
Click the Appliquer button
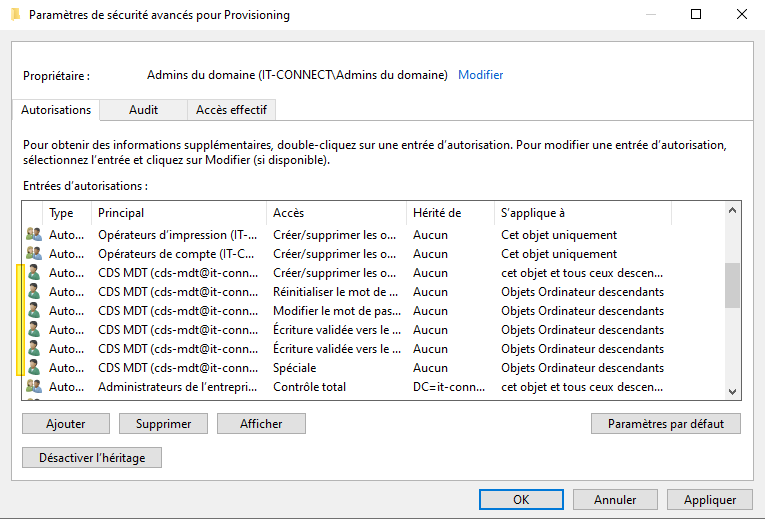pyautogui.click(x=710, y=499)
